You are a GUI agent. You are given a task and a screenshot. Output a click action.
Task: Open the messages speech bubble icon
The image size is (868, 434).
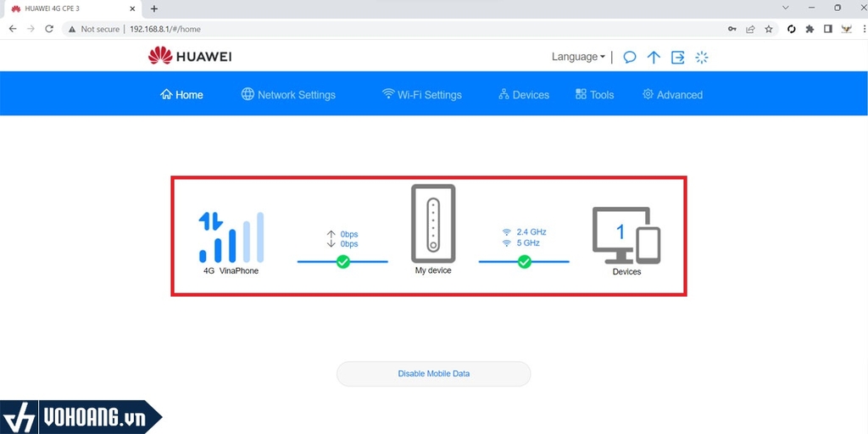[x=630, y=57]
